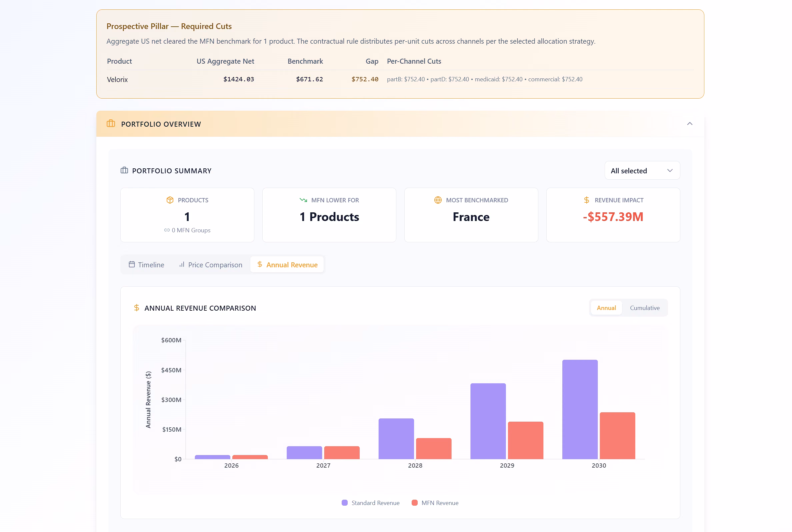Click the Portfolio Overview briefcase icon

[111, 123]
